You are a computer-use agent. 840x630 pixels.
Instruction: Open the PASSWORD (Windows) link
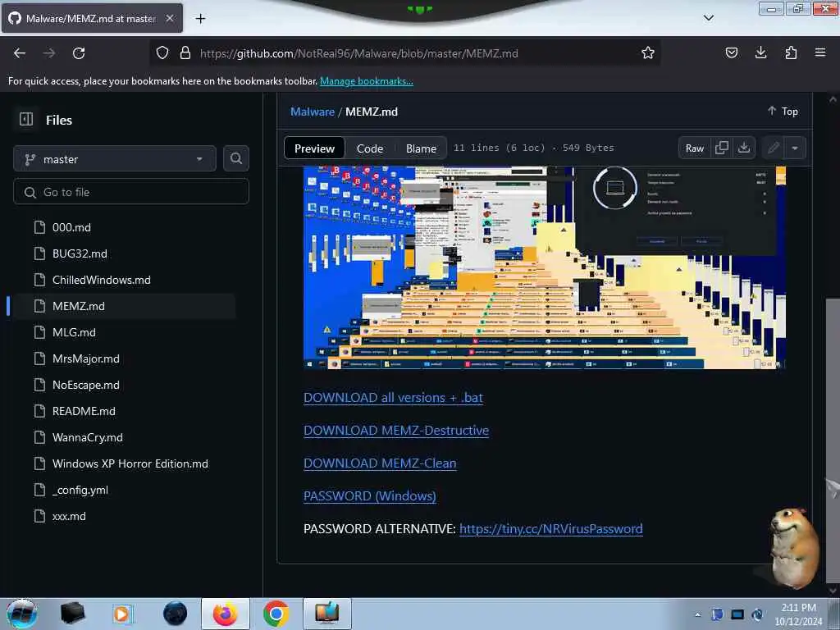point(370,495)
